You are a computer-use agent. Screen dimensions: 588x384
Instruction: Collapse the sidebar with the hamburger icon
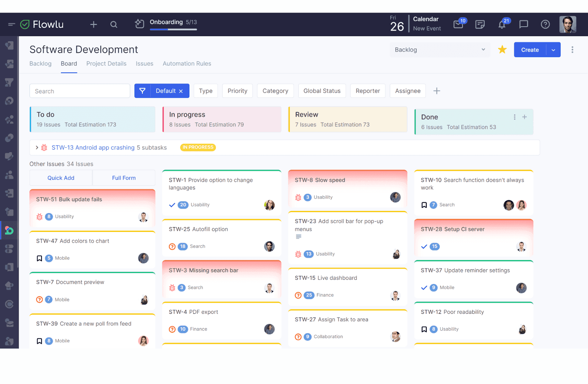pos(11,24)
